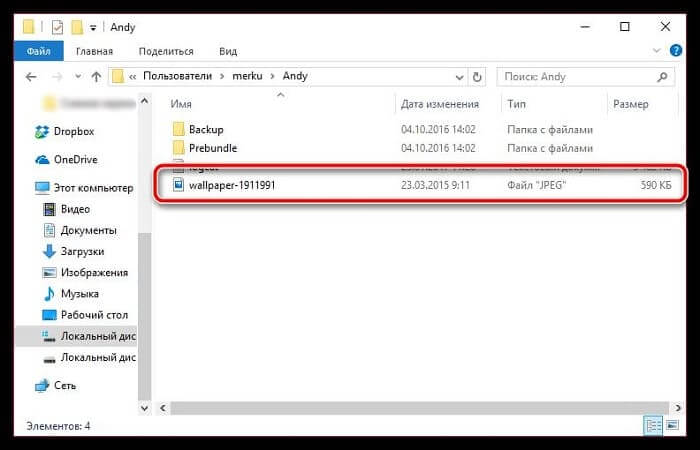700x450 pixels.
Task: Click the navigation pane scroll down arrow
Action: (x=144, y=408)
